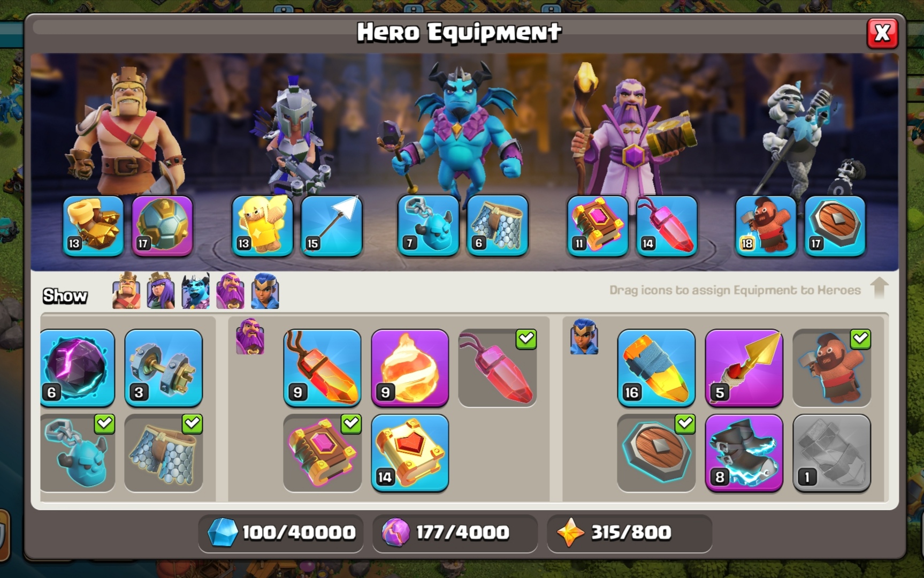Select Barbarian King's level 13 gauntlet equipment
Screen dimensions: 924x578
[x=93, y=226]
